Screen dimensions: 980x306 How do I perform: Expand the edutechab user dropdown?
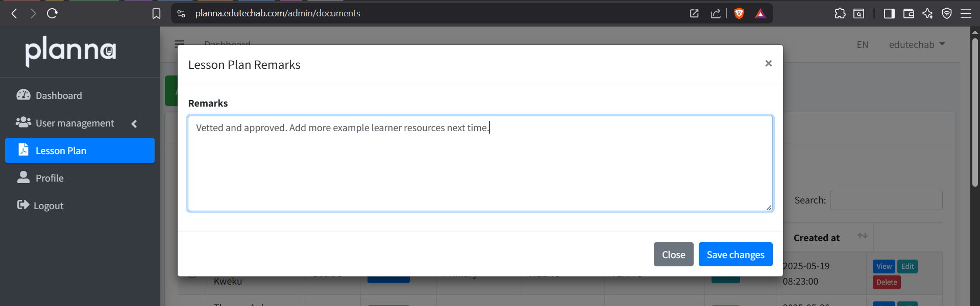(917, 45)
